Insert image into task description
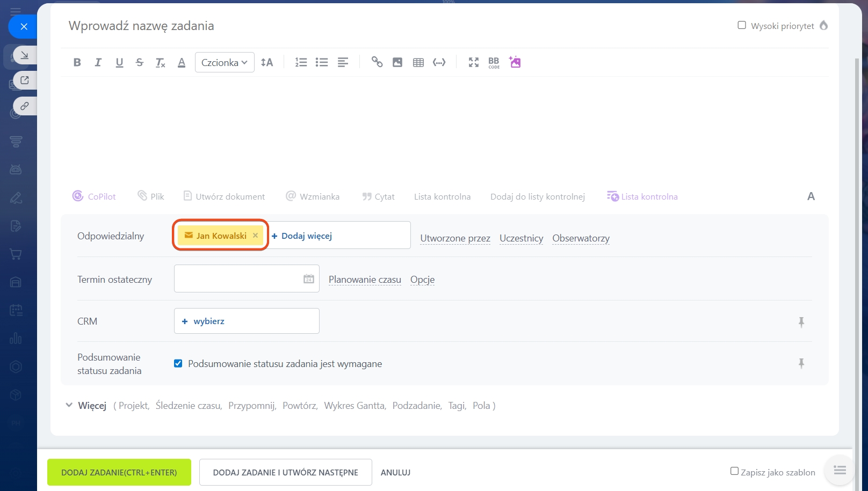Screen dimensions: 868x491 tap(397, 62)
